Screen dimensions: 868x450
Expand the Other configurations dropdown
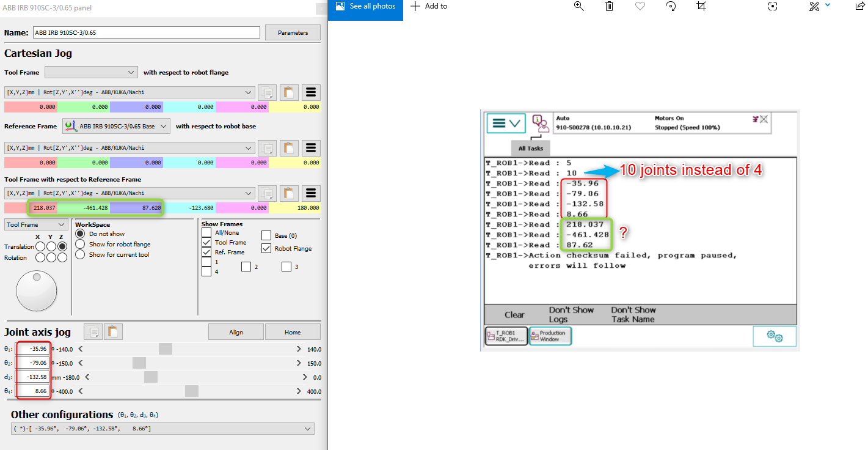click(x=162, y=429)
